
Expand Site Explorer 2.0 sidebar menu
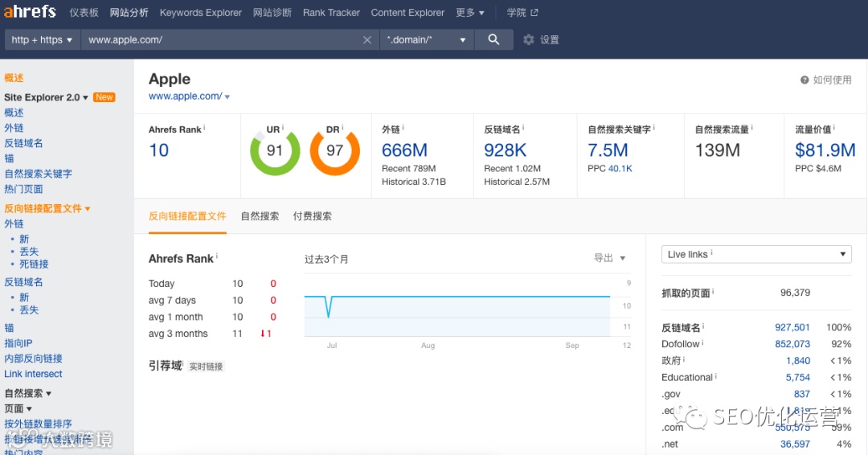coord(46,97)
